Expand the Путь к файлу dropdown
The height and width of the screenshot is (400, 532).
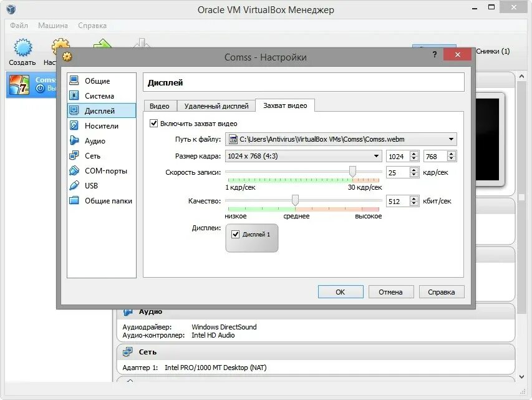click(451, 139)
